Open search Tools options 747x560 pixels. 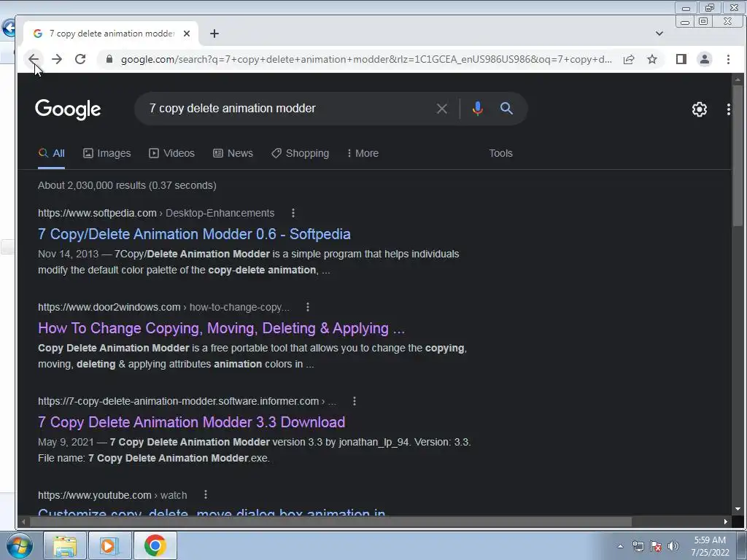coord(500,153)
